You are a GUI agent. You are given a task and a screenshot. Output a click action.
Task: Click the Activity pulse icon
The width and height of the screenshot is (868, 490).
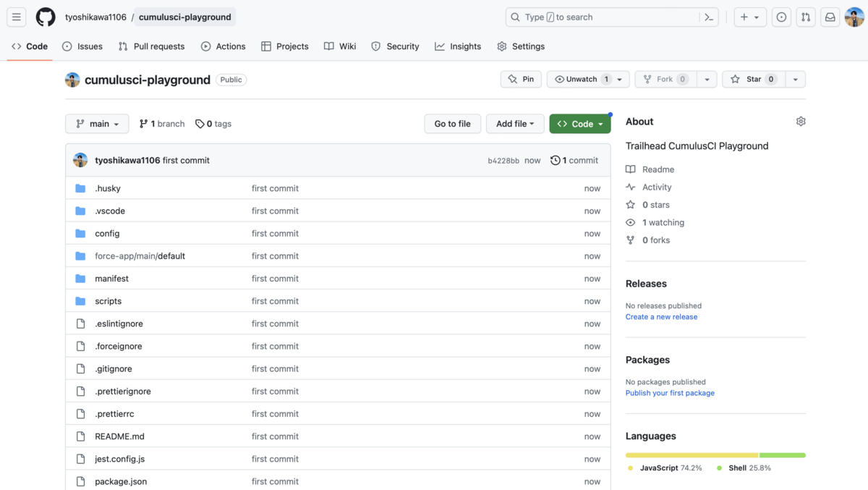click(631, 187)
